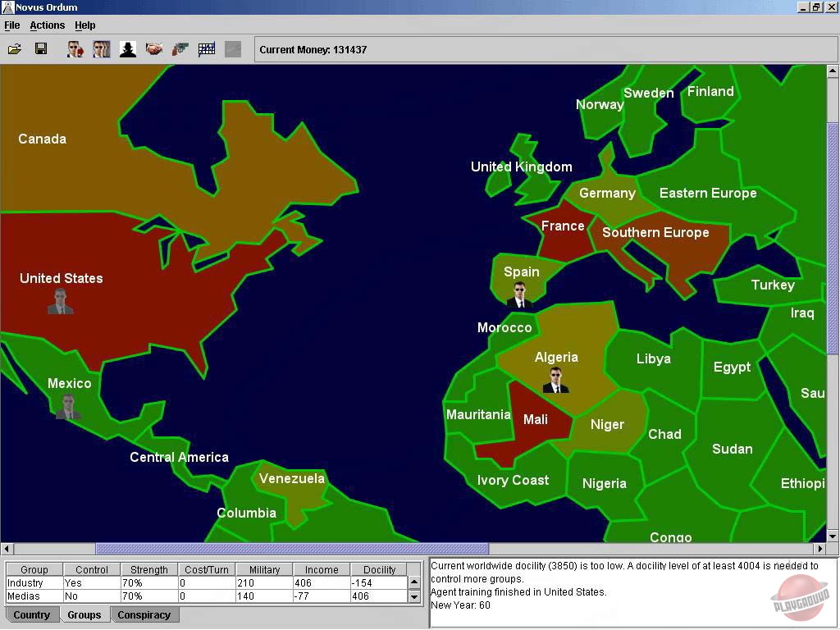Click the handshake toolbar icon
Image resolution: width=840 pixels, height=630 pixels.
pos(154,49)
